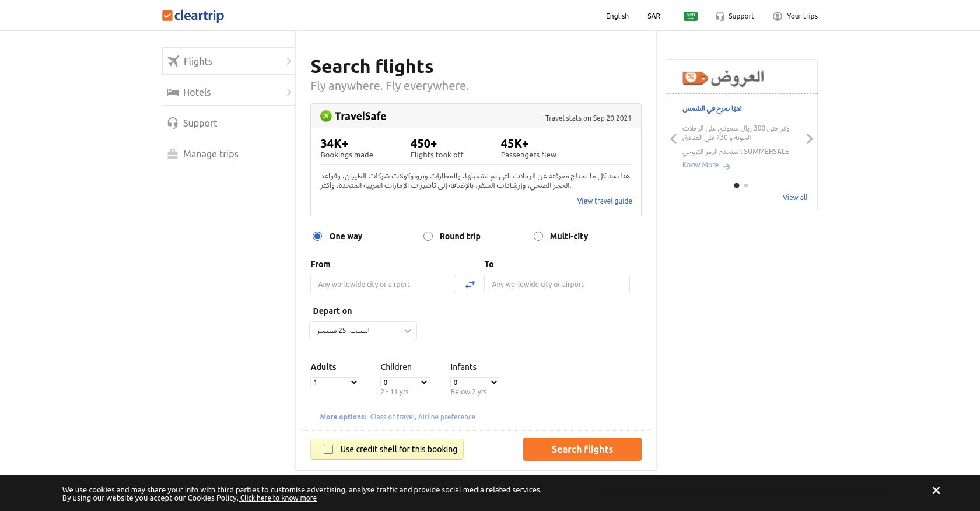Viewport: 980px width, 511px height.
Task: Open the Depart on date dropdown
Action: pyautogui.click(x=363, y=331)
